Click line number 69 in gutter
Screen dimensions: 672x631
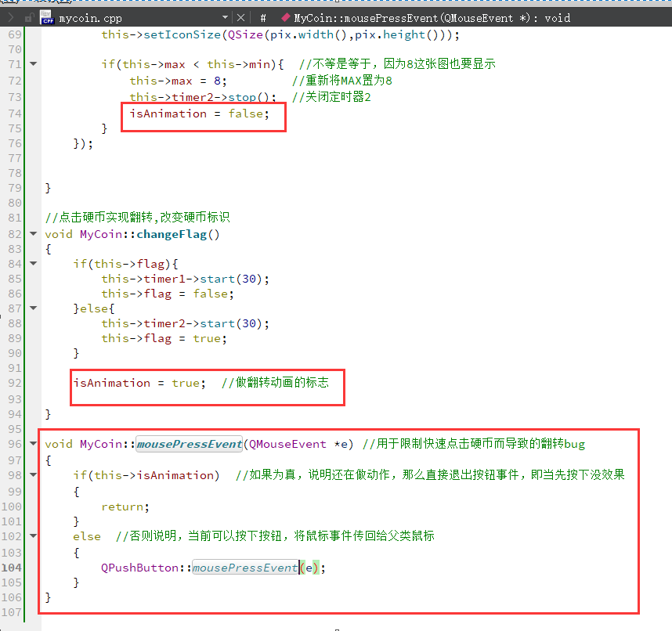[15, 34]
